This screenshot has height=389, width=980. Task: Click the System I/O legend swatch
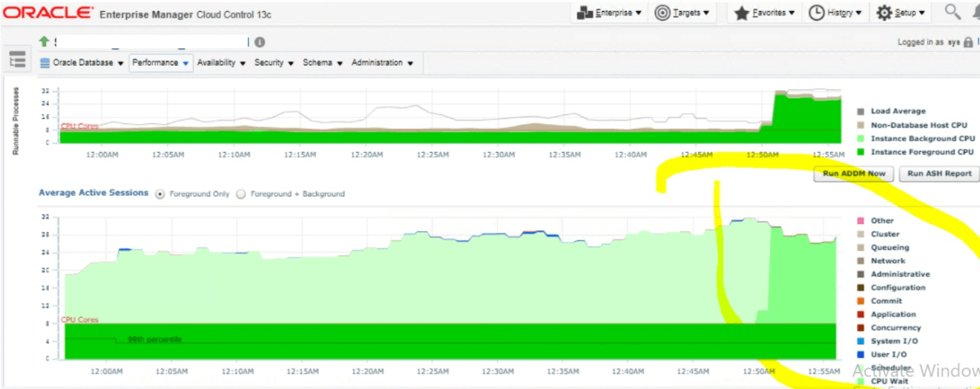[861, 341]
